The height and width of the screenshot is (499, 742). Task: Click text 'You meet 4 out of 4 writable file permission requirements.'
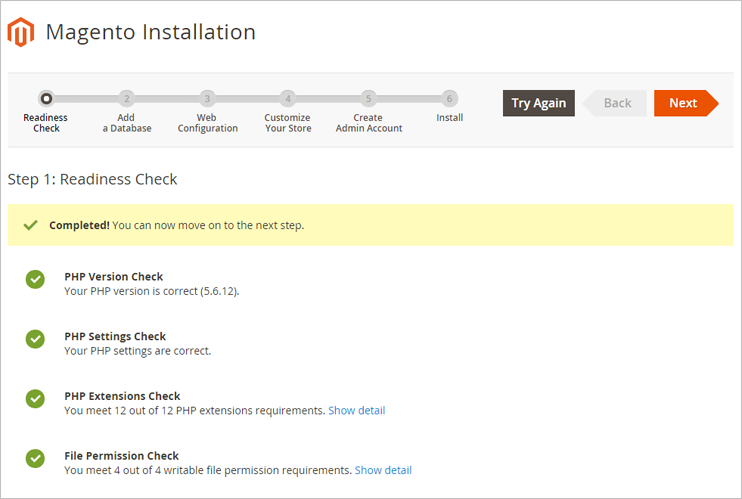208,470
